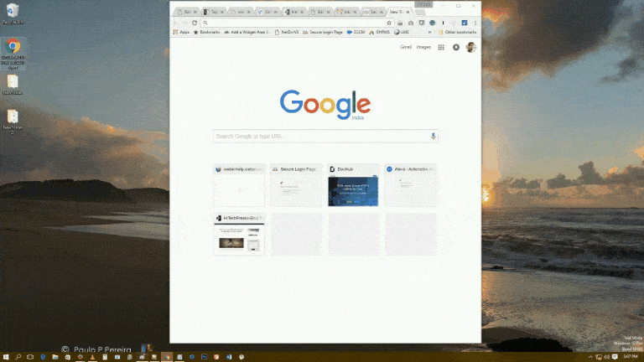The width and height of the screenshot is (644, 362).
Task: Open the HiTechFreaks thumbnail tile
Action: [x=239, y=235]
